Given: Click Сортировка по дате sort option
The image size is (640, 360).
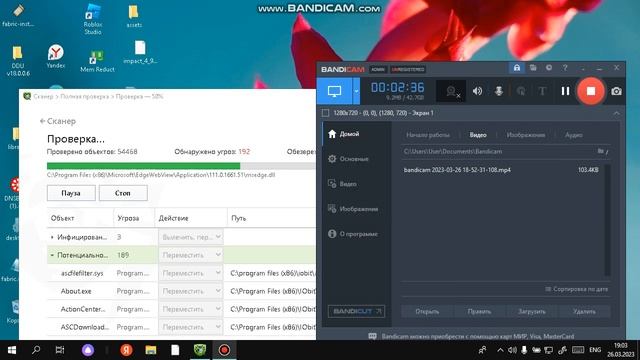Looking at the screenshot, I should click(x=577, y=289).
